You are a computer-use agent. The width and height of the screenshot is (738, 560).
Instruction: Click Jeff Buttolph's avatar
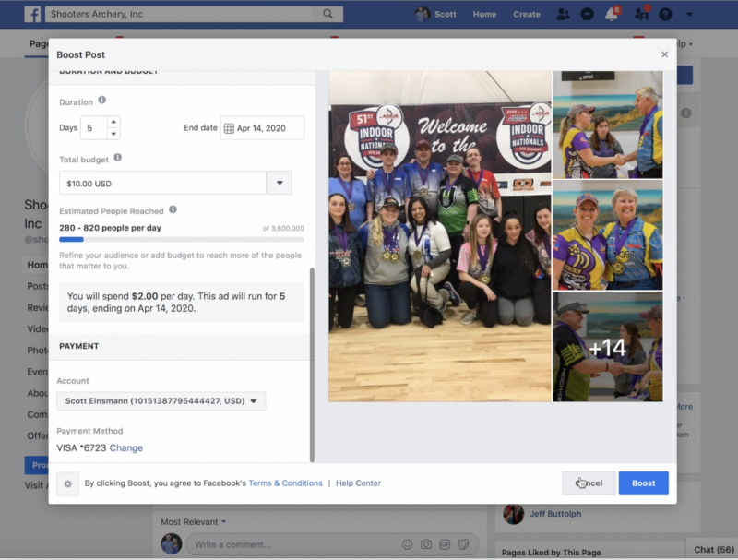coord(514,514)
